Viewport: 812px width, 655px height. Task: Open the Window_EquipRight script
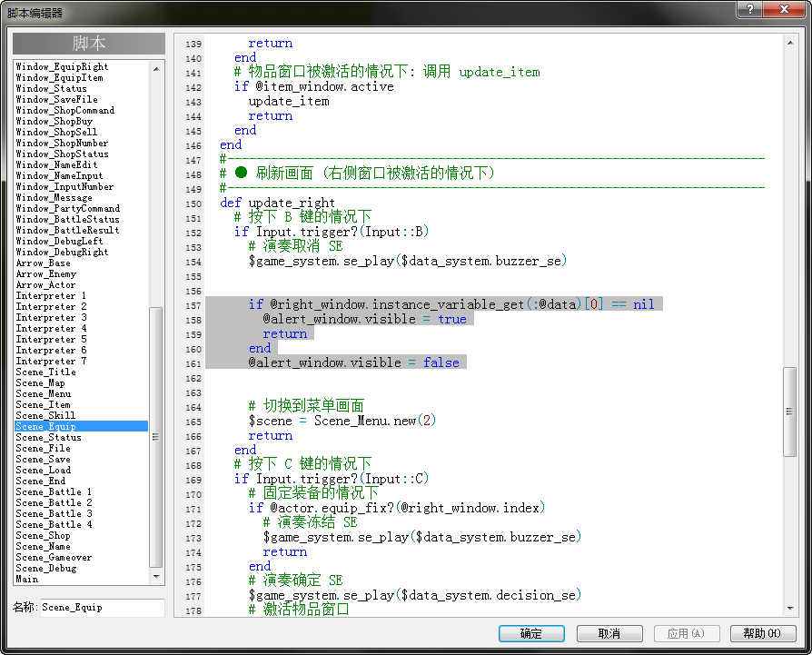[x=62, y=66]
